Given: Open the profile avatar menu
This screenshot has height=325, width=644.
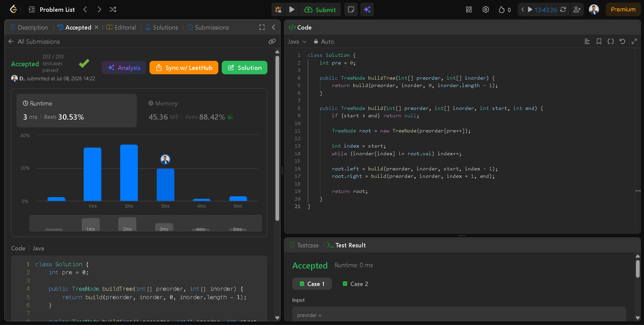Looking at the screenshot, I should 594,10.
